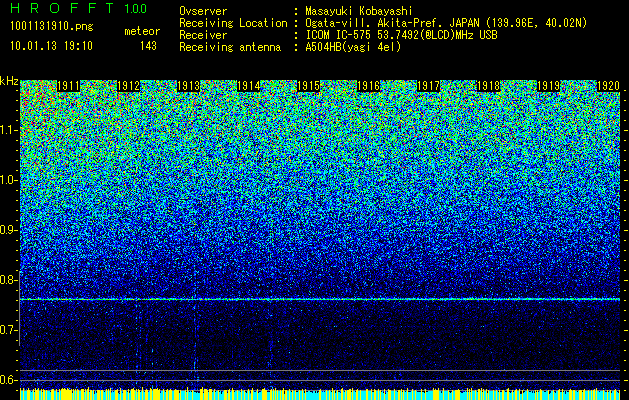629x400 pixels.
Task: Click the ICOM IC-575 receiver details
Action: pos(401,35)
